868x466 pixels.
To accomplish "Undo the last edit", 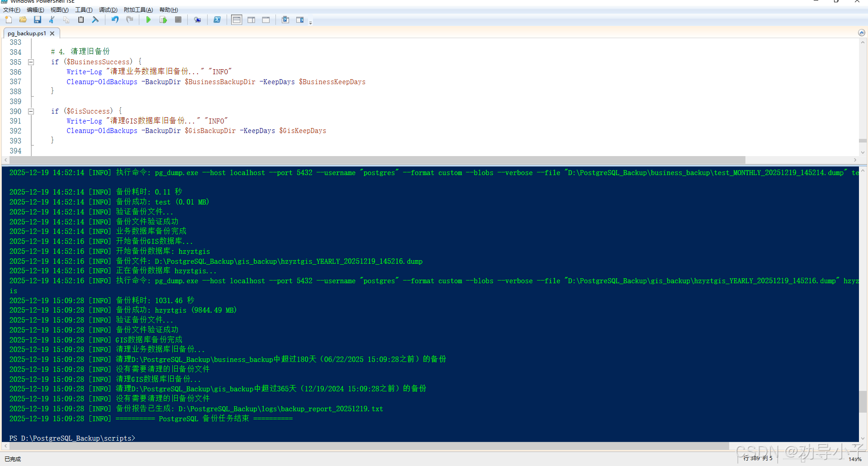I will click(115, 19).
